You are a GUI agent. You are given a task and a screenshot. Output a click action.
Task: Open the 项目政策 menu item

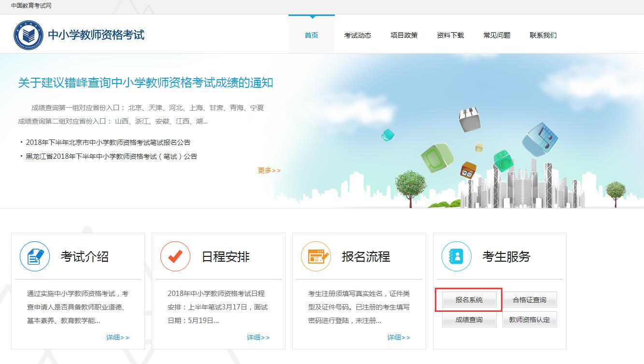[404, 35]
